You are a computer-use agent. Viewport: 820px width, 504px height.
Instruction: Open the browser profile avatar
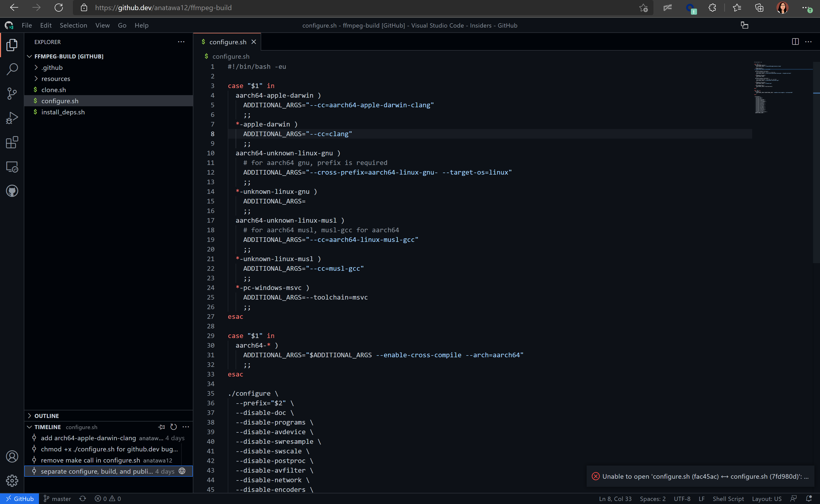782,8
